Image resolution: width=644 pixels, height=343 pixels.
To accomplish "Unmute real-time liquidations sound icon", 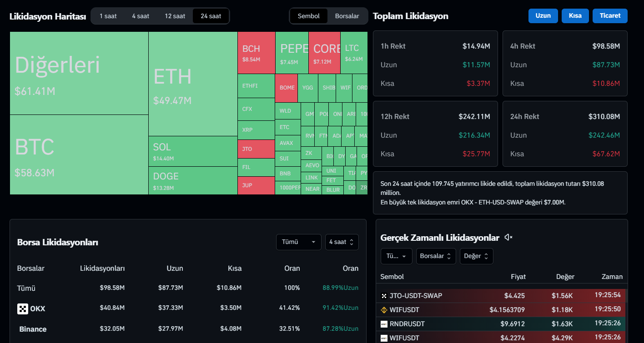I will (508, 238).
